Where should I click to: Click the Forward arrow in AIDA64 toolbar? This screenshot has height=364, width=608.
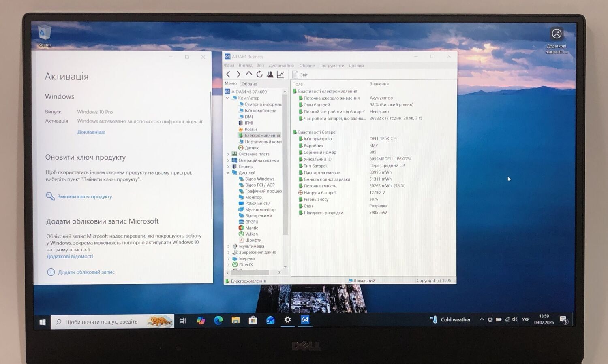pos(238,75)
